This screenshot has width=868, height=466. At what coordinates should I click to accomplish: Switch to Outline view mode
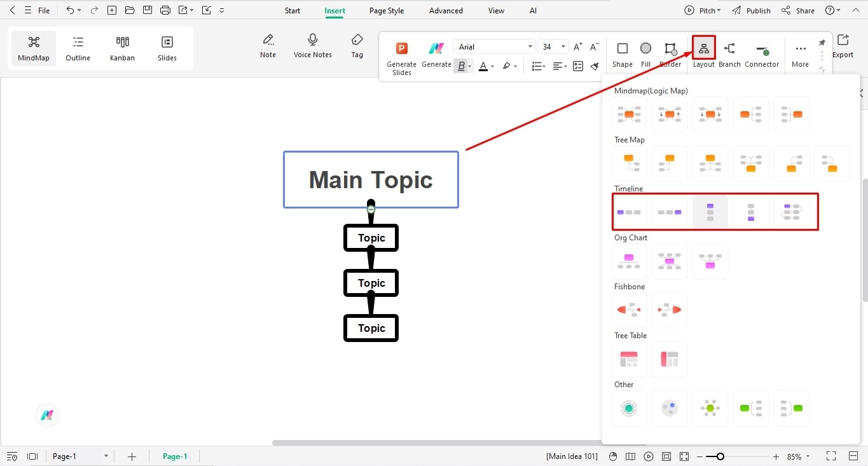[78, 48]
